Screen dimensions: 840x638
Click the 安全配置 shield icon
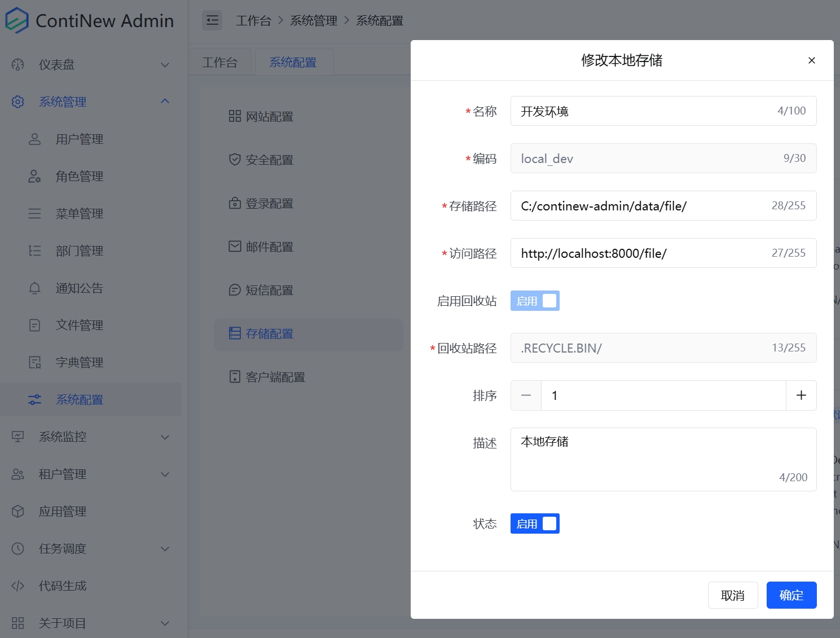click(235, 160)
